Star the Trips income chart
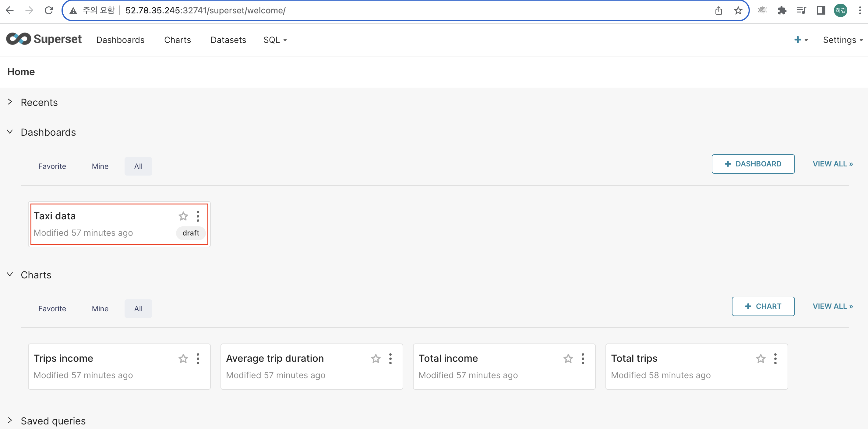This screenshot has width=868, height=429. pyautogui.click(x=183, y=358)
